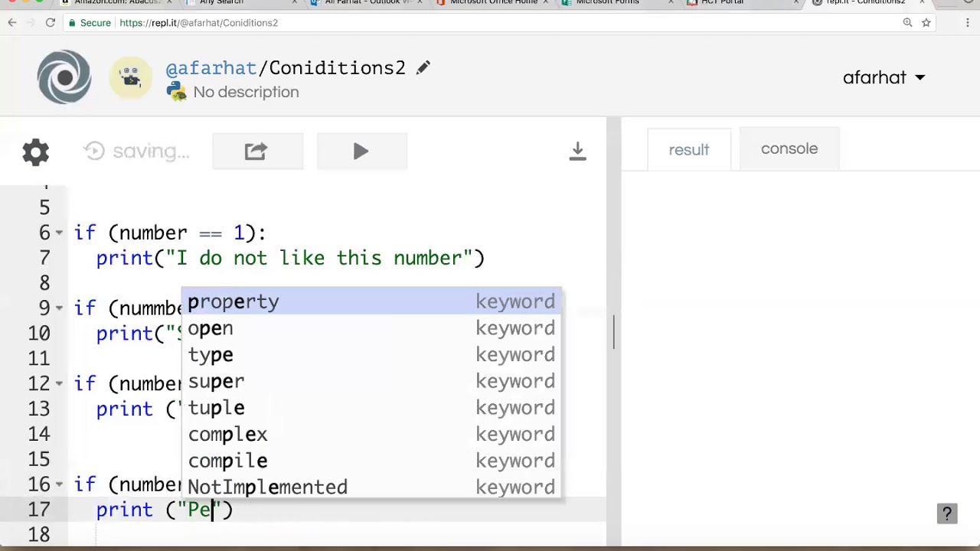This screenshot has width=980, height=551.
Task: Click line number 5 in the gutter
Action: point(44,207)
